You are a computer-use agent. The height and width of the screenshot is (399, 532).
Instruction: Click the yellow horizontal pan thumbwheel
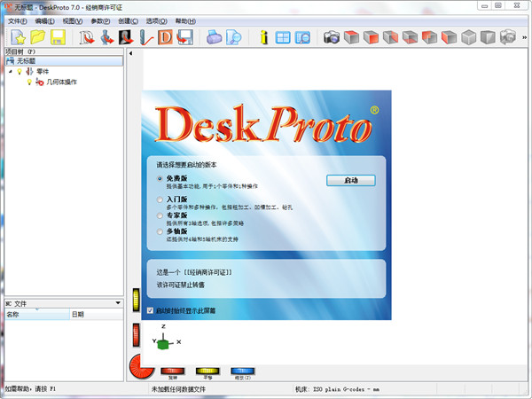[x=207, y=372]
